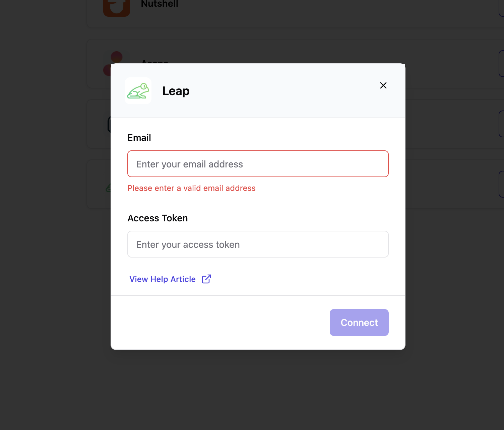The height and width of the screenshot is (430, 504).
Task: Click the fourth integration row's right-edge button
Action: click(501, 184)
